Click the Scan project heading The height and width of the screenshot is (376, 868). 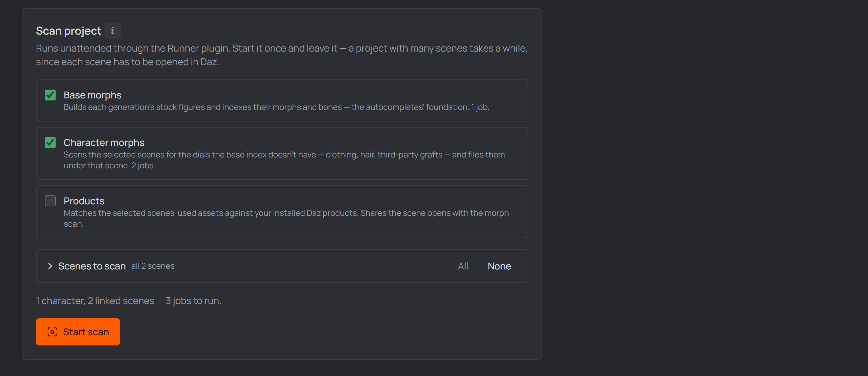pyautogui.click(x=68, y=31)
